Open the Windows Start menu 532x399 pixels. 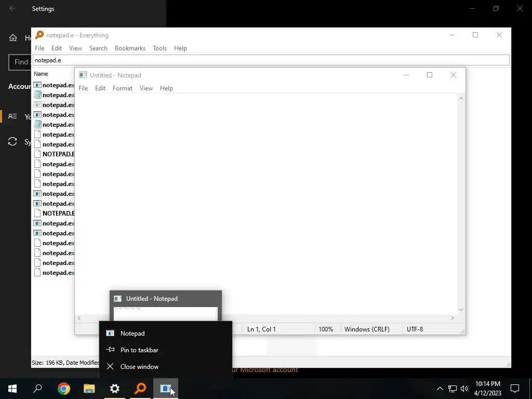(12, 389)
